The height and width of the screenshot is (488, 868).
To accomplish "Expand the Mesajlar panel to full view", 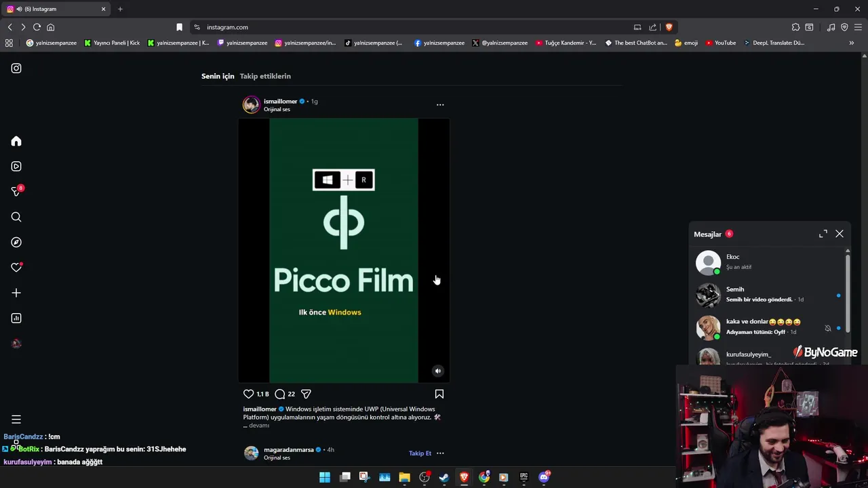I will click(823, 234).
